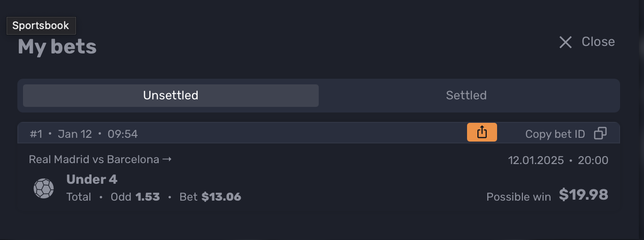Click the Copy bet ID text
Screen dimensions: 644x240
point(555,134)
